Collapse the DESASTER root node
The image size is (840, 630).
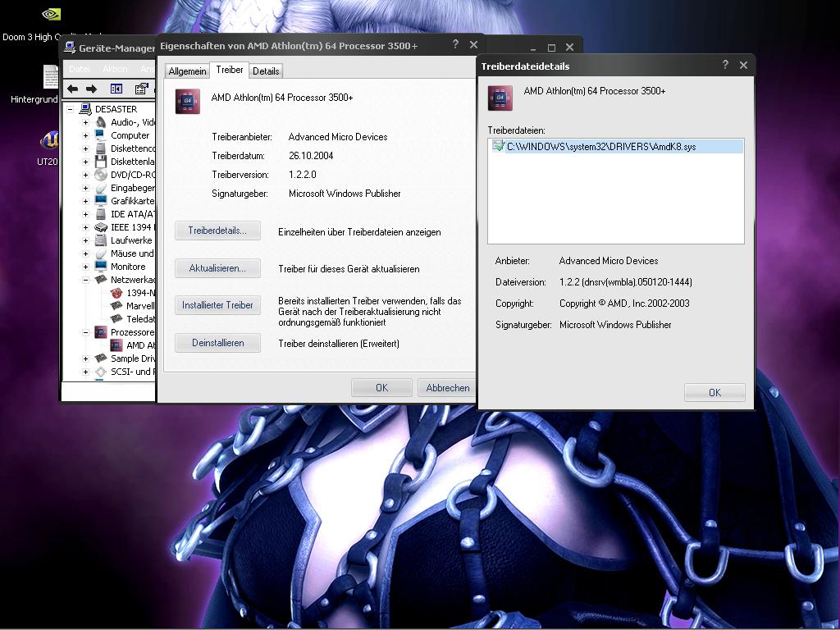71,109
